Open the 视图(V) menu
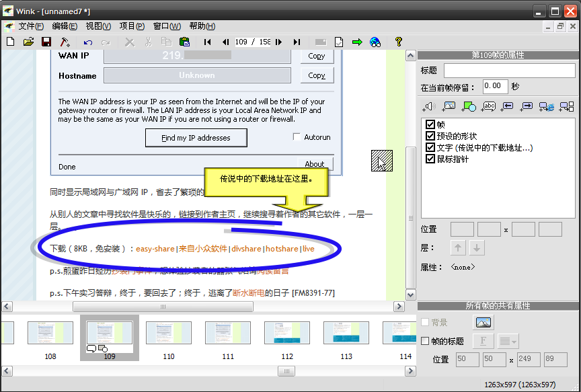 click(x=98, y=26)
